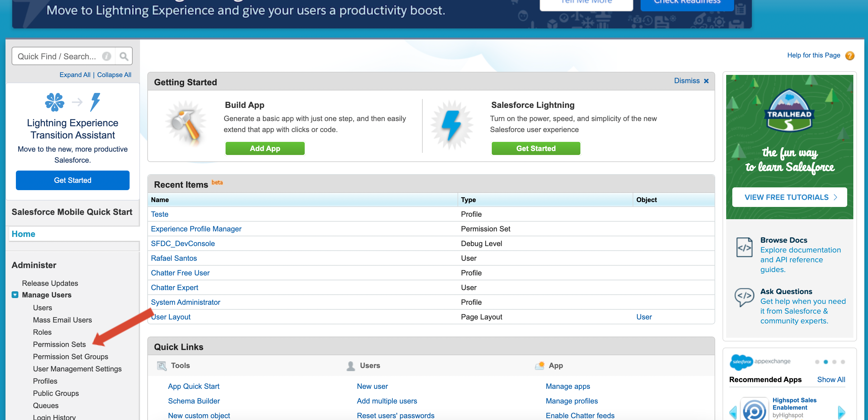
Task: Collapse the Manage Users tree node
Action: 15,295
